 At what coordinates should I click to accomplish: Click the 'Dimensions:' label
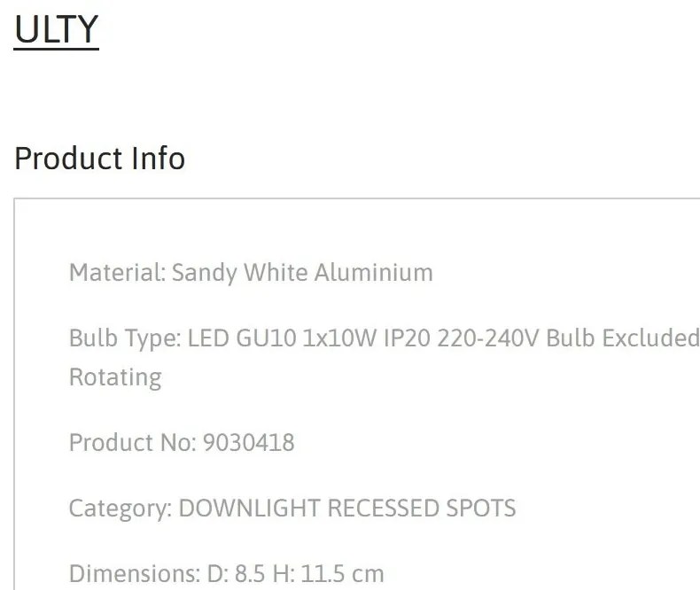coord(135,574)
